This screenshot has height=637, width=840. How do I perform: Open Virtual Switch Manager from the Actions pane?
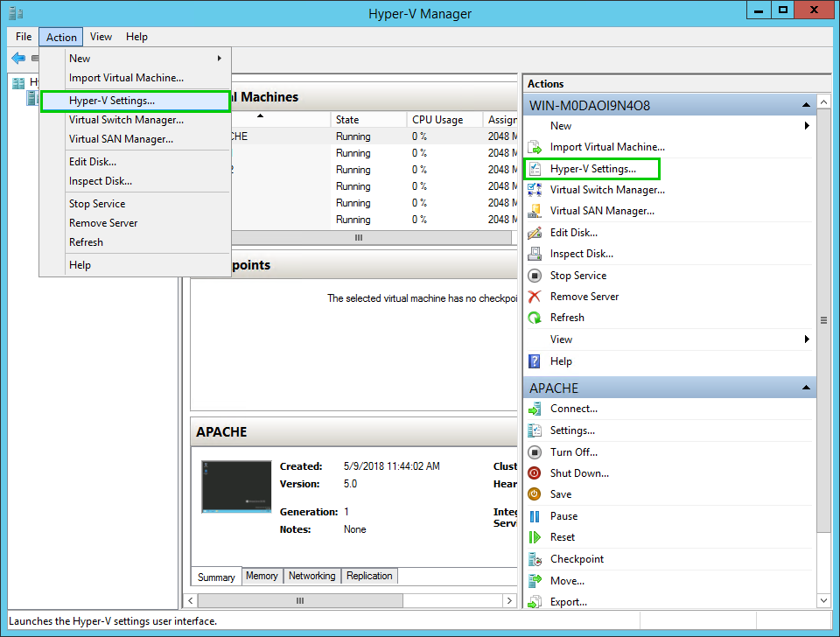607,189
